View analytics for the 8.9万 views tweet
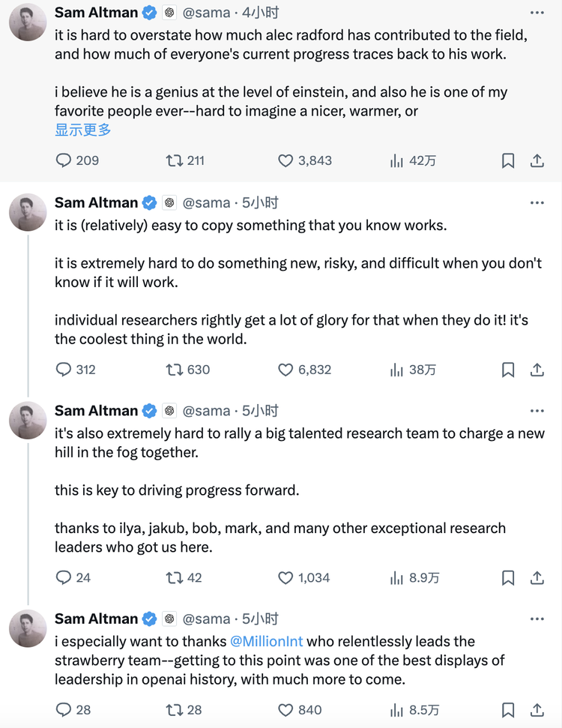The width and height of the screenshot is (562, 728). click(x=397, y=578)
